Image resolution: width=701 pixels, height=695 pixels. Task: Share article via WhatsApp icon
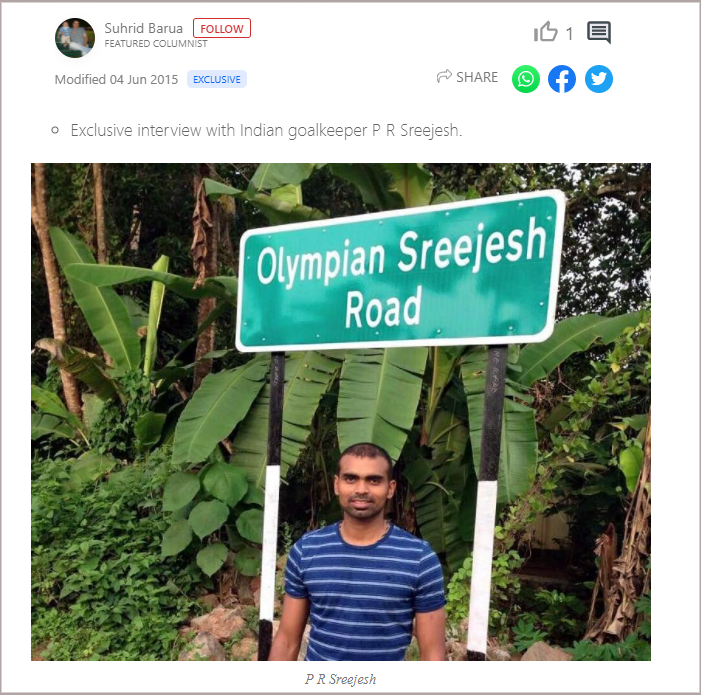[526, 79]
